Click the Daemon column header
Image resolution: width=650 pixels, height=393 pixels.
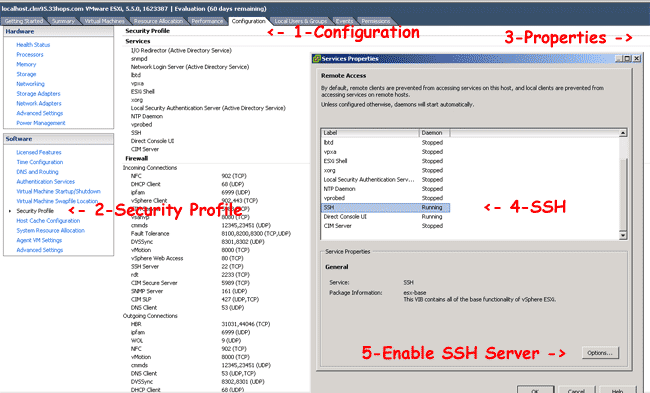(x=434, y=133)
